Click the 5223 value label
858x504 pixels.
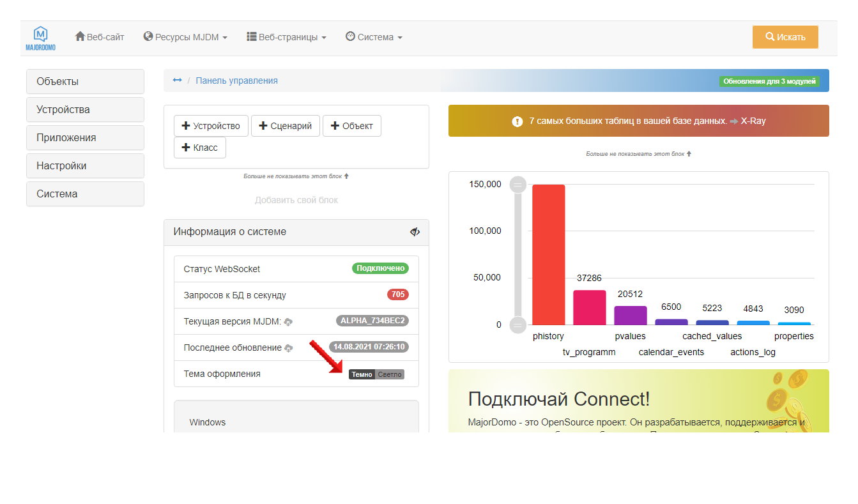712,309
